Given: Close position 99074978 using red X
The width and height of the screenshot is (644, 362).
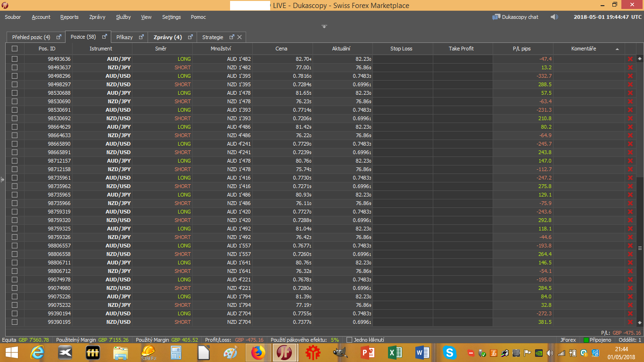Looking at the screenshot, I should pos(630,280).
